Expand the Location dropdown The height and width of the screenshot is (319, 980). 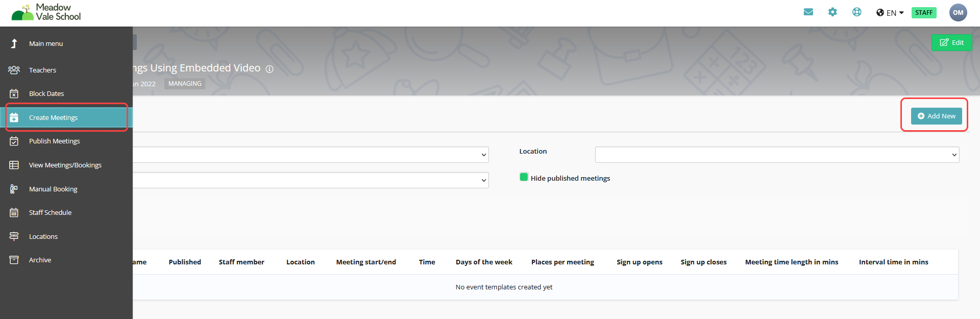776,155
